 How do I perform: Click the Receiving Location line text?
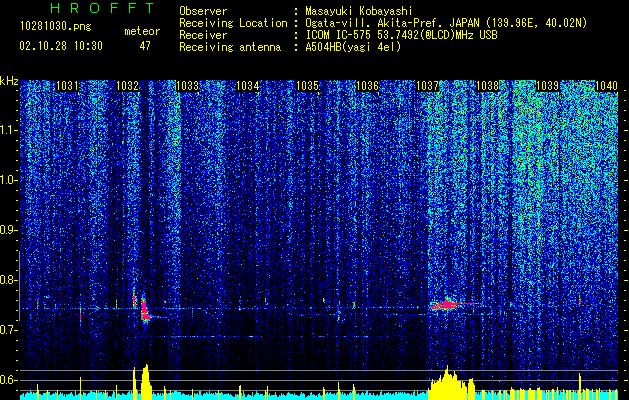[x=446, y=23]
